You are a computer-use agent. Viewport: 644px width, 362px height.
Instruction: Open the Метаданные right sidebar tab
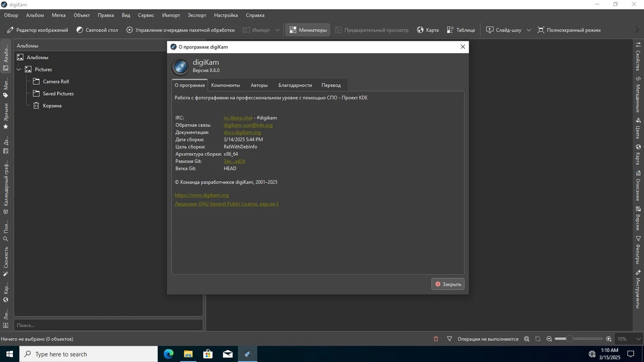[x=638, y=93]
